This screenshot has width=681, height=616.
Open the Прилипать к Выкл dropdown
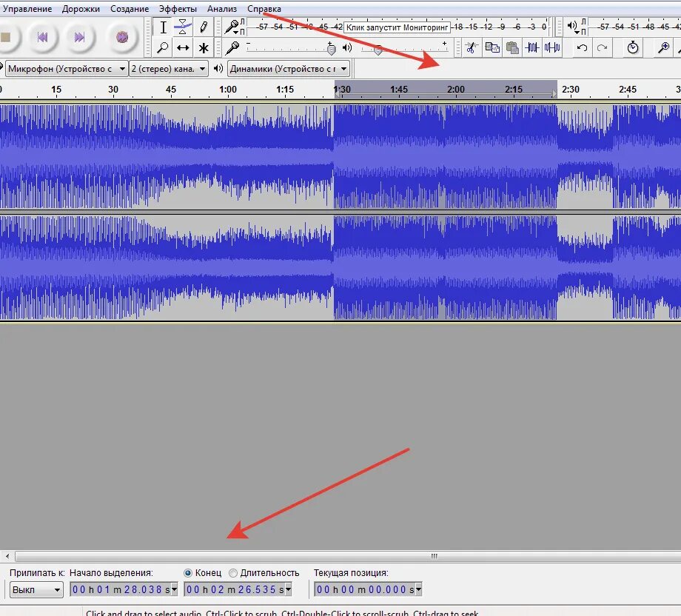[x=36, y=589]
